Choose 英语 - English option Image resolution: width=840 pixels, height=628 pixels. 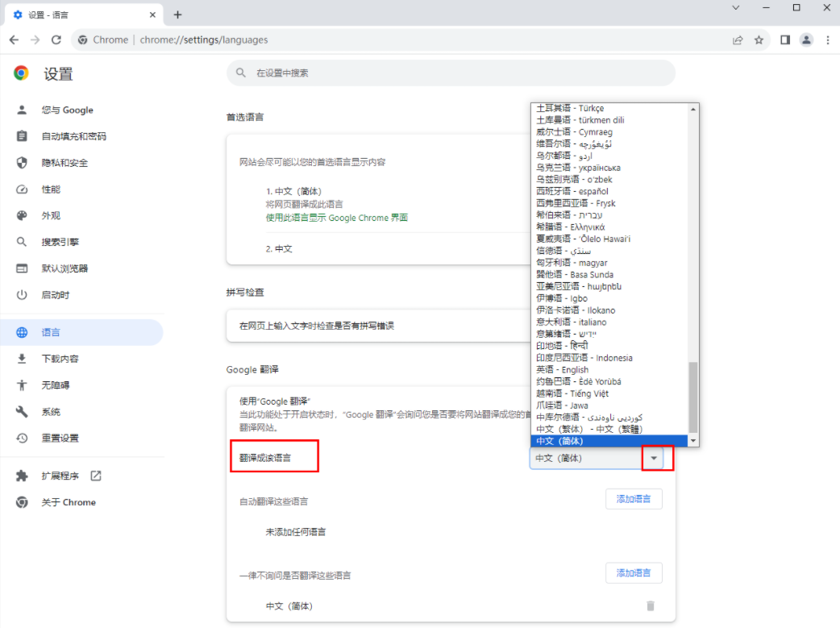tap(609, 370)
